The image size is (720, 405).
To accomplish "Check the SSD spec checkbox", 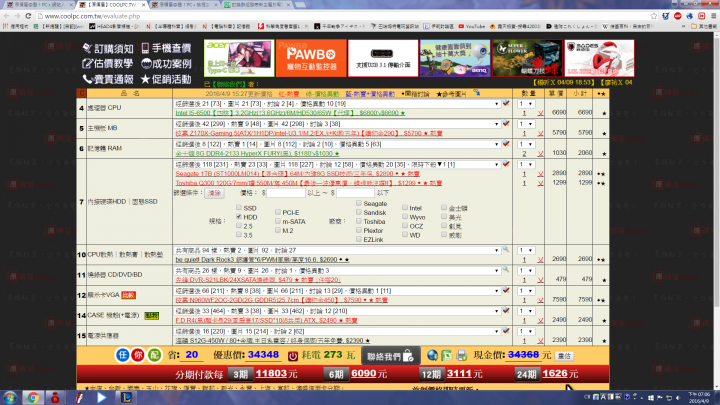I will 237,207.
